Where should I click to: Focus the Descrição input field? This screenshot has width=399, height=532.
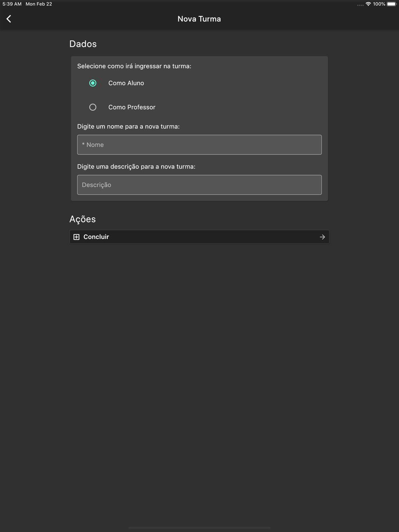[x=199, y=185]
